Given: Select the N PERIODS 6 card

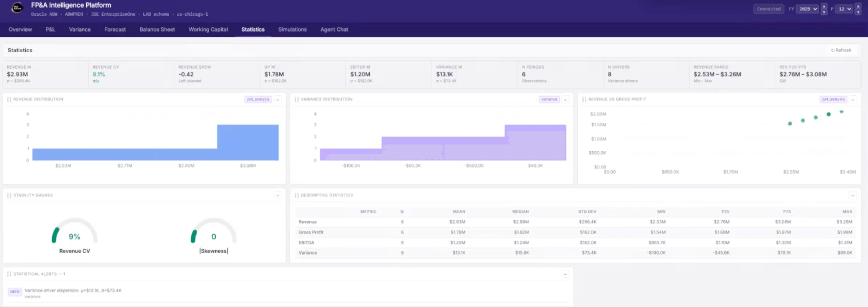Looking at the screenshot, I should click(x=560, y=75).
